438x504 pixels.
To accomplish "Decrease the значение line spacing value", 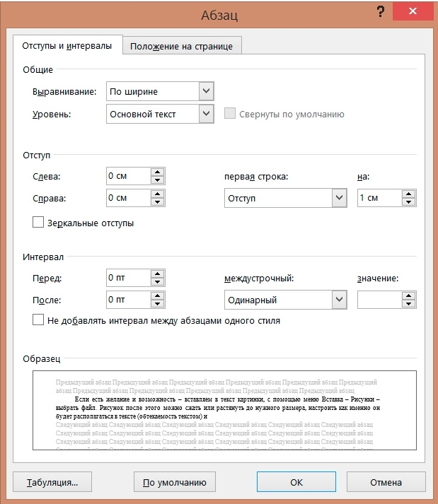I will (408, 304).
